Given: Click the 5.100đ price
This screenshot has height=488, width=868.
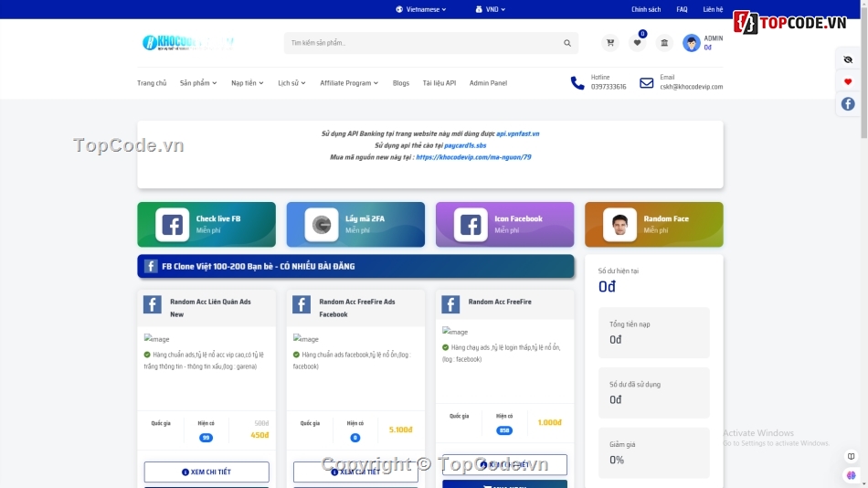Looking at the screenshot, I should tap(400, 430).
